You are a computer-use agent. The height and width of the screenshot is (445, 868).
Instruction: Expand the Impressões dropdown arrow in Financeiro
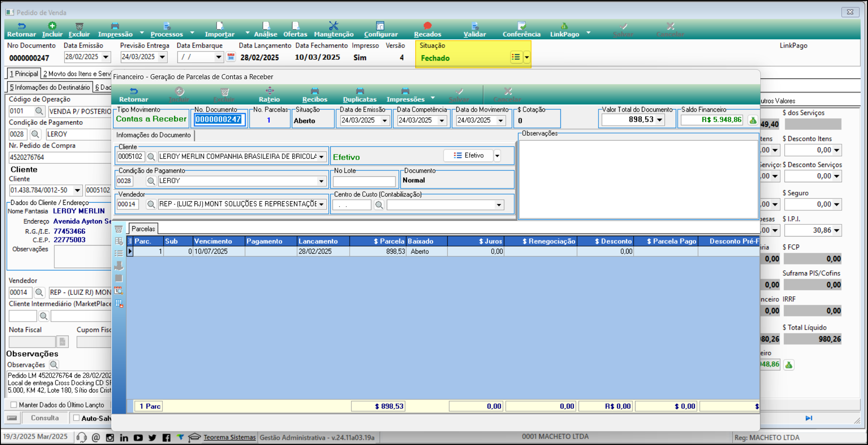(x=433, y=97)
